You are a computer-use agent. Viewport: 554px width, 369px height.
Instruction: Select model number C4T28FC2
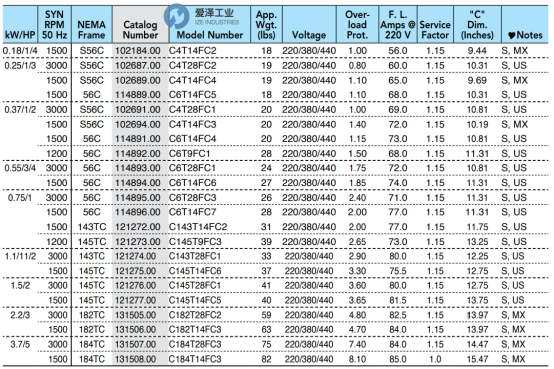pyautogui.click(x=192, y=66)
